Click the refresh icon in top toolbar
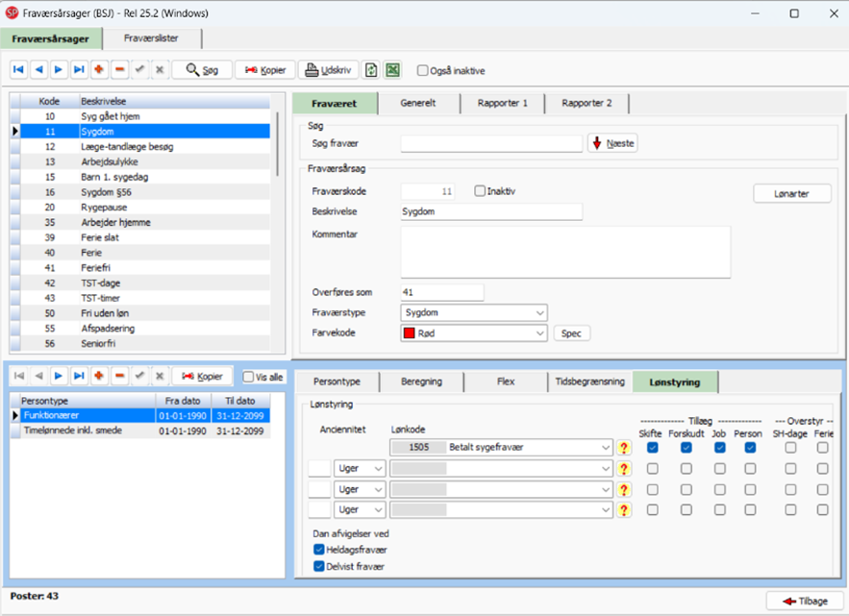Viewport: 849px width, 616px height. pos(371,70)
